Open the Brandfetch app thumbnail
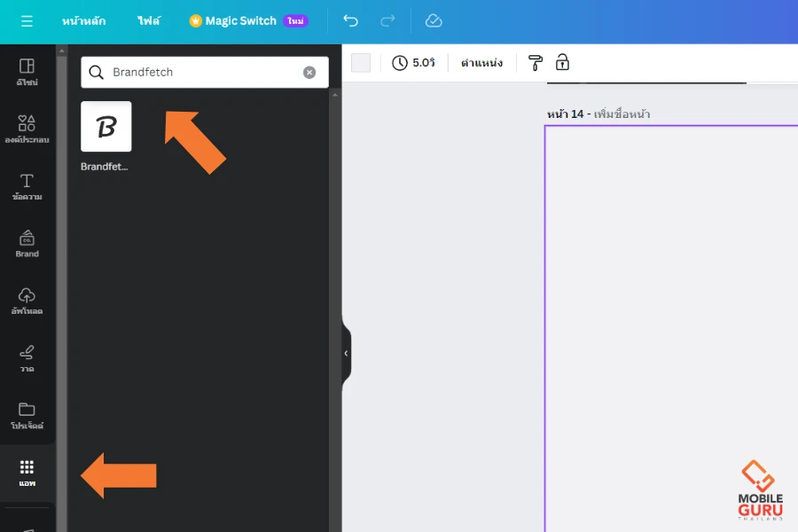This screenshot has height=532, width=798. [106, 127]
